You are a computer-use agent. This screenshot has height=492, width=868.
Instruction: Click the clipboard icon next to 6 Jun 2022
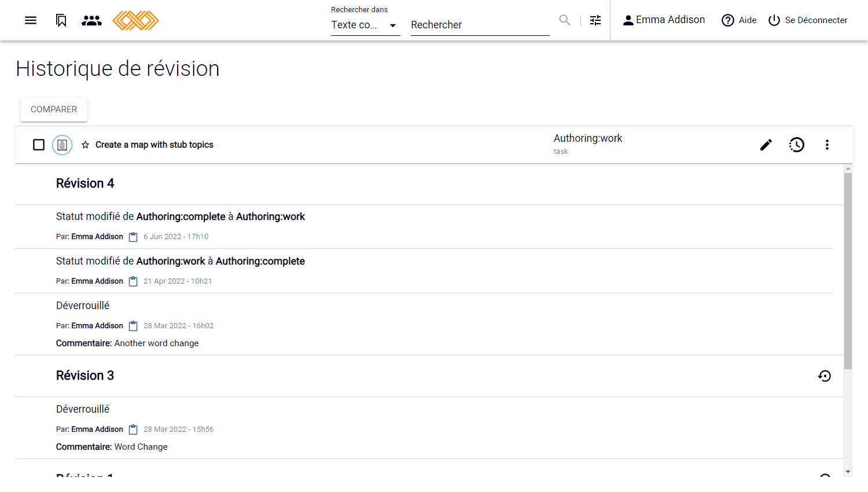[x=133, y=237]
